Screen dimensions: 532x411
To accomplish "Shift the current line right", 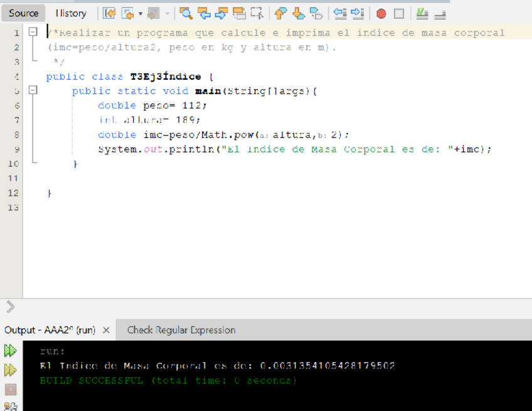I will 357,13.
